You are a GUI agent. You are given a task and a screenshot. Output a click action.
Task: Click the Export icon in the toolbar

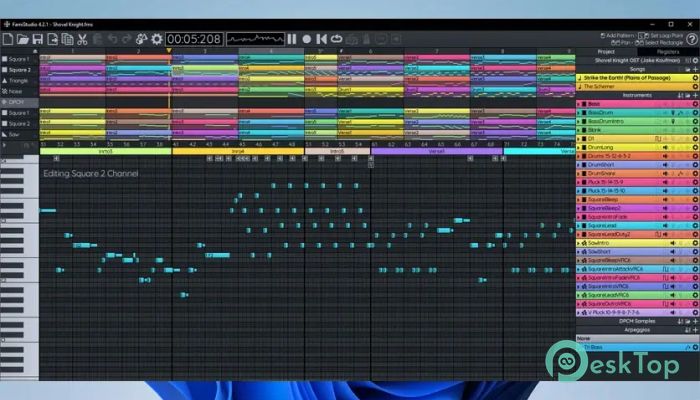[53, 39]
